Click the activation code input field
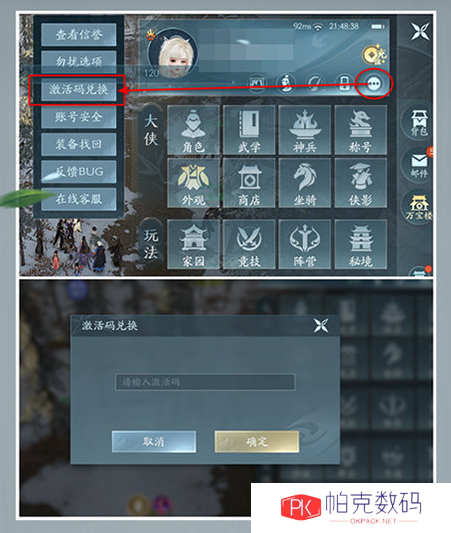451x533 pixels. [x=205, y=382]
